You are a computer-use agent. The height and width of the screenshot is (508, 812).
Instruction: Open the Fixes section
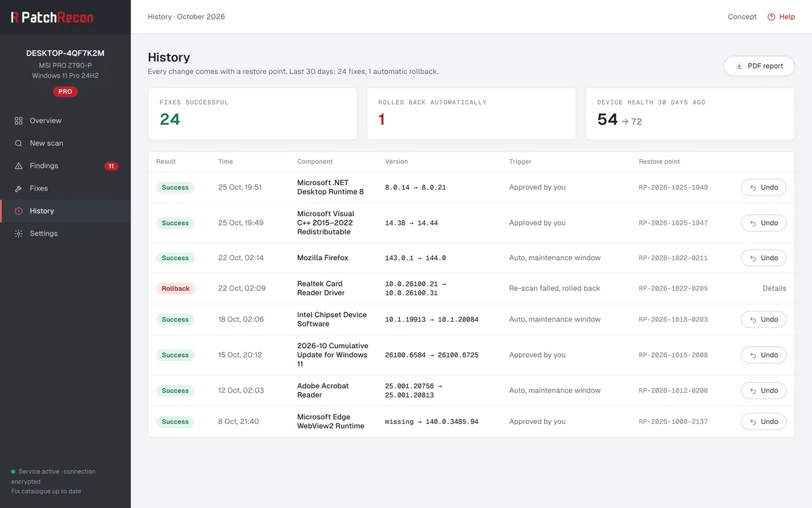click(65, 188)
